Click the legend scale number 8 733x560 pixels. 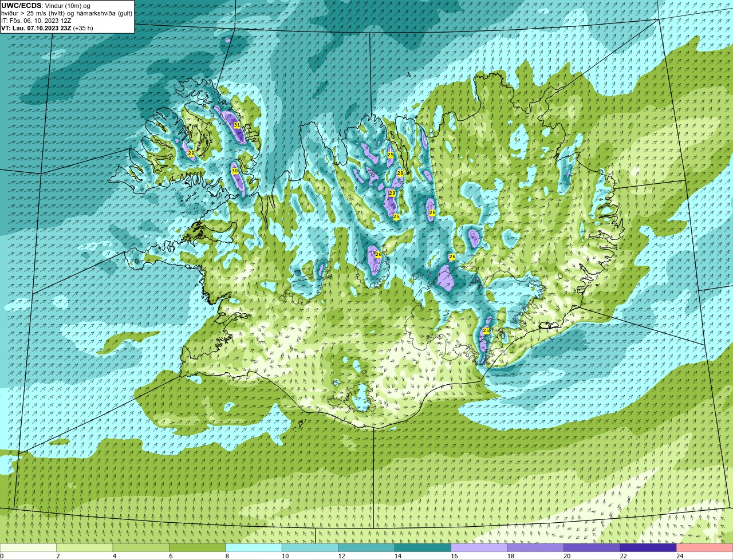coord(227,556)
